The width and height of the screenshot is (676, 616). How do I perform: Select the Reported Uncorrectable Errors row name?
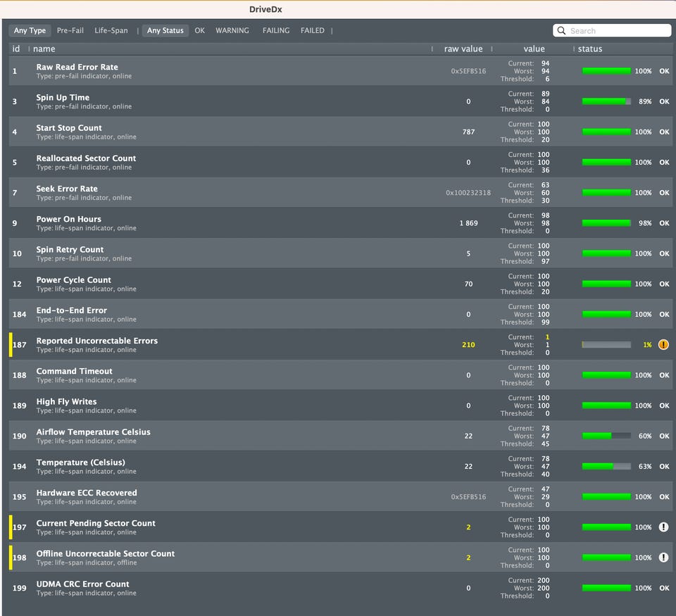point(97,341)
